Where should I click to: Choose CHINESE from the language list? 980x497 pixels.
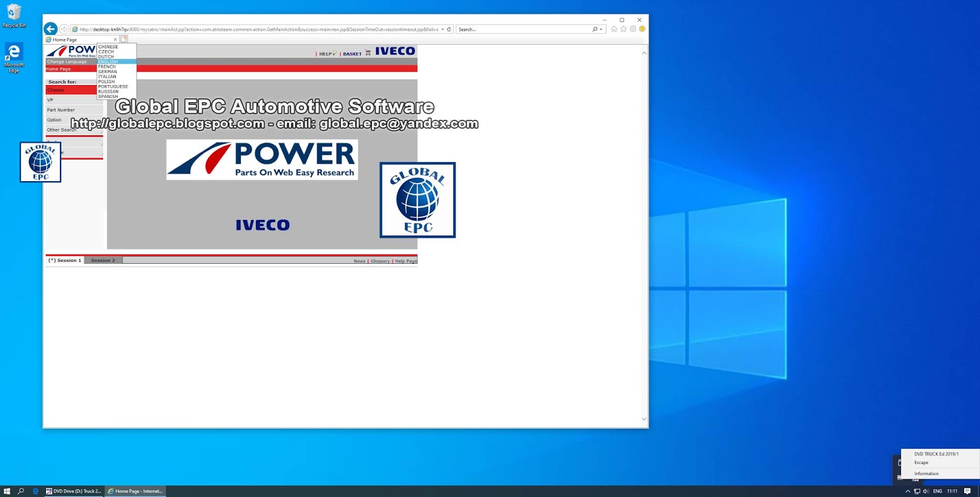116,47
